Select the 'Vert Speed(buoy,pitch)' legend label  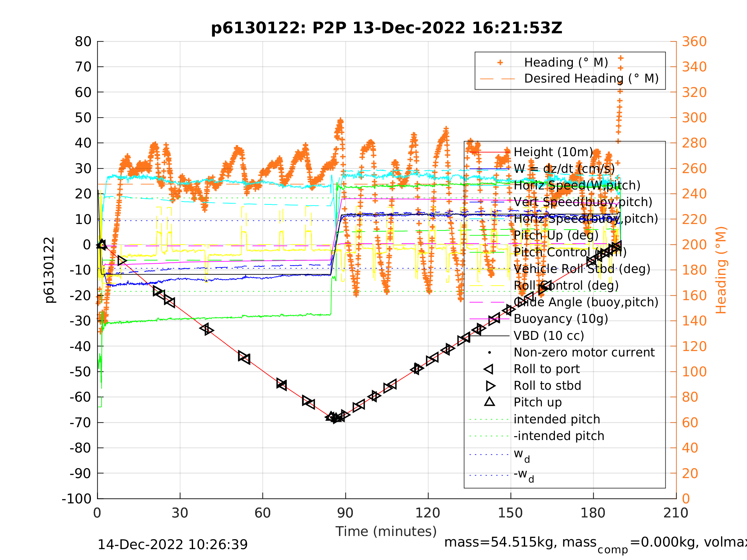[x=583, y=202]
